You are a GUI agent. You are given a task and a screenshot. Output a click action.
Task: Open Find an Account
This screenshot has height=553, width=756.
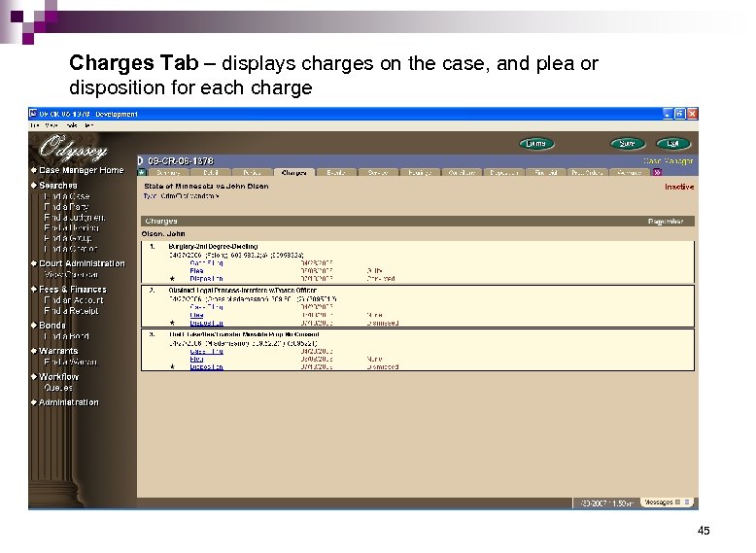(74, 300)
